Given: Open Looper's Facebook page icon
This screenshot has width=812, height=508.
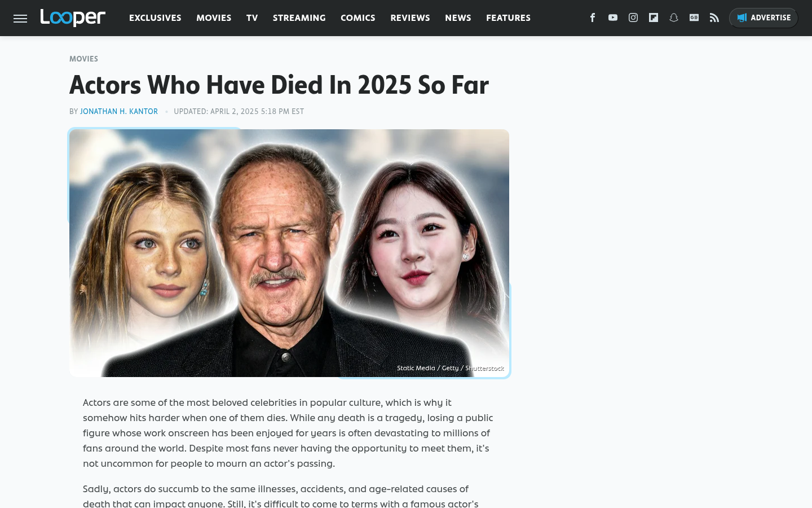Looking at the screenshot, I should click(593, 17).
